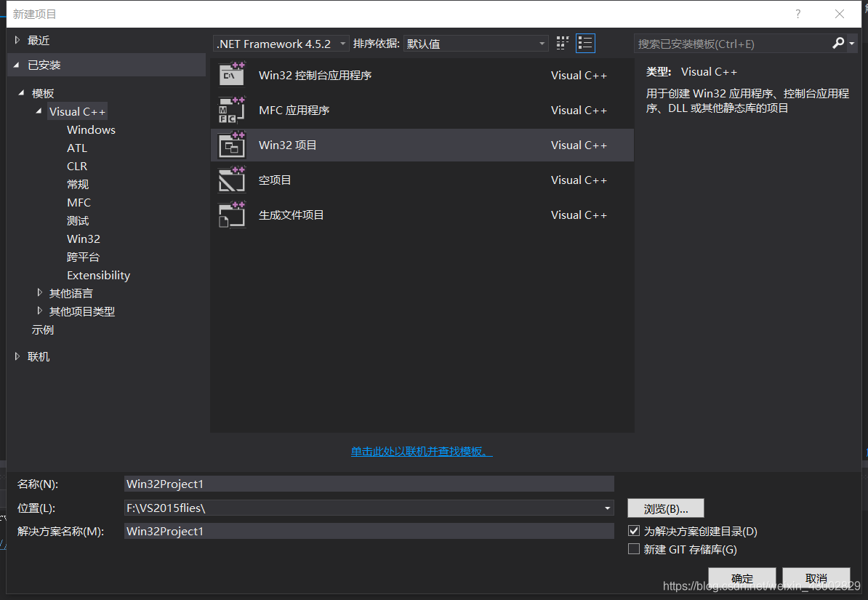This screenshot has height=600, width=868.
Task: Enable 新建 GIT 存储库 checkbox
Action: point(634,549)
